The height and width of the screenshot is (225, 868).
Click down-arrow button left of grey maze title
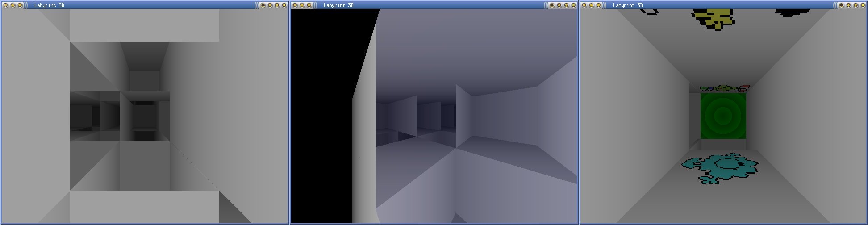tap(20, 5)
